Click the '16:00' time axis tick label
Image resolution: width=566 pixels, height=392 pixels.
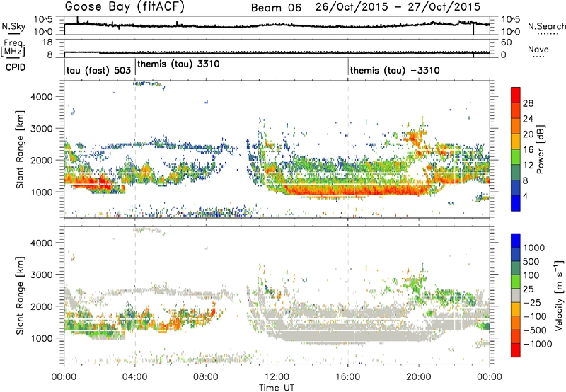(x=347, y=377)
